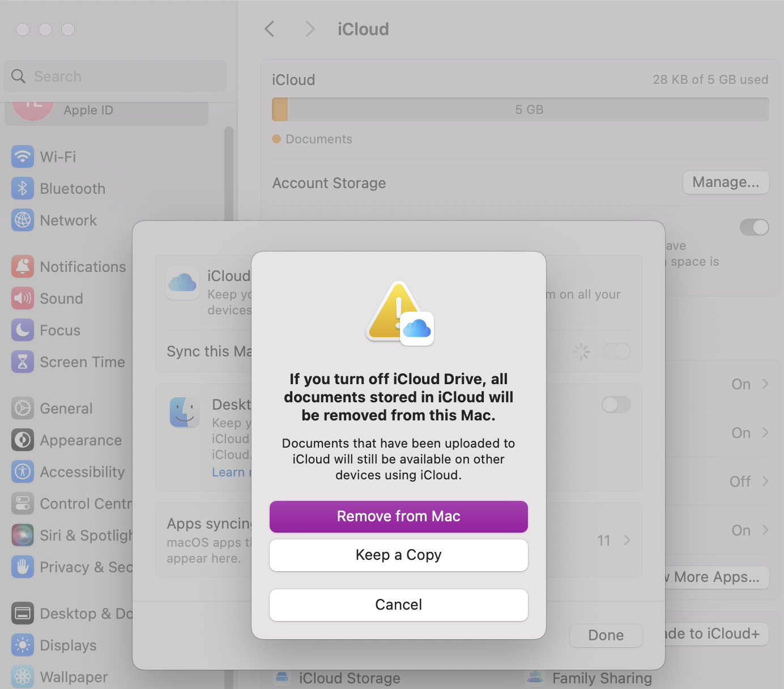Toggle the switch at the top right

click(754, 227)
